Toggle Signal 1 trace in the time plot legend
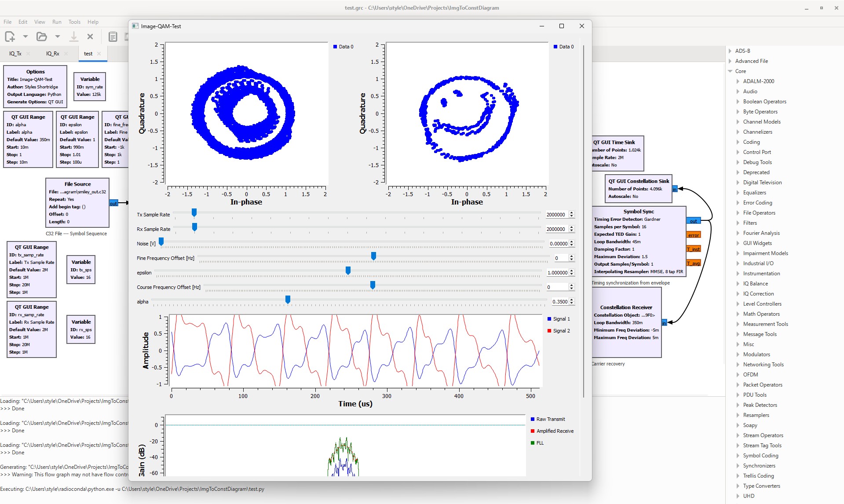 [559, 319]
